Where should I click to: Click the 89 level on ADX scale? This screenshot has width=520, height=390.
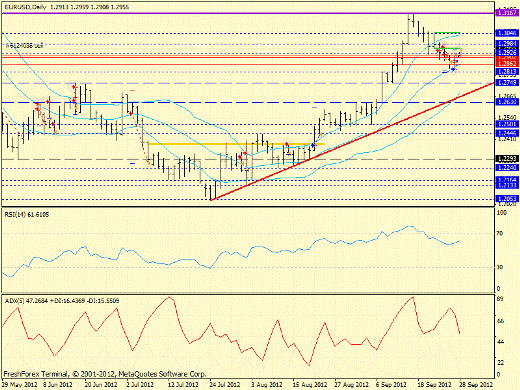pos(500,299)
